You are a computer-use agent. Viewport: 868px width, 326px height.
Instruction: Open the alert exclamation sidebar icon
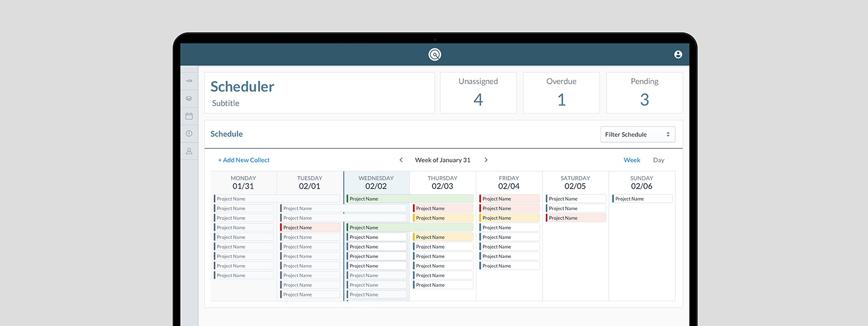(x=189, y=133)
